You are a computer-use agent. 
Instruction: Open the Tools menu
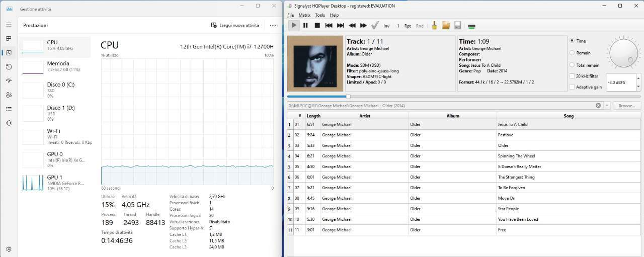click(320, 15)
